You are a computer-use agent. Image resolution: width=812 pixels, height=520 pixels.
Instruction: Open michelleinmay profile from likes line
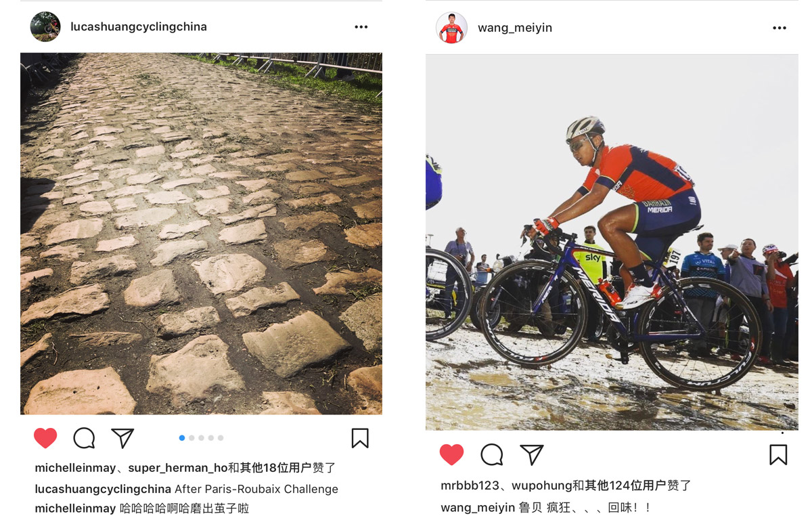[x=76, y=468]
